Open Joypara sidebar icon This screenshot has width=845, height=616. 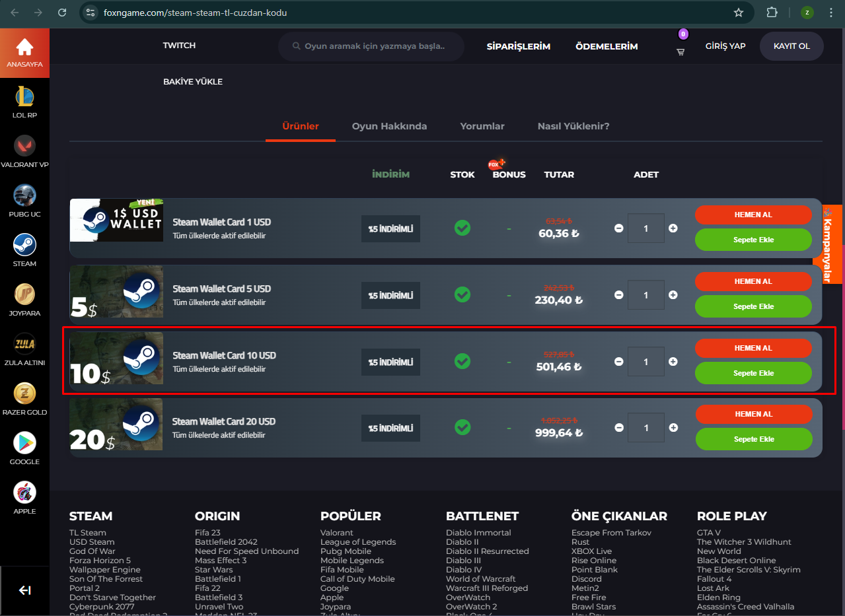pos(24,294)
